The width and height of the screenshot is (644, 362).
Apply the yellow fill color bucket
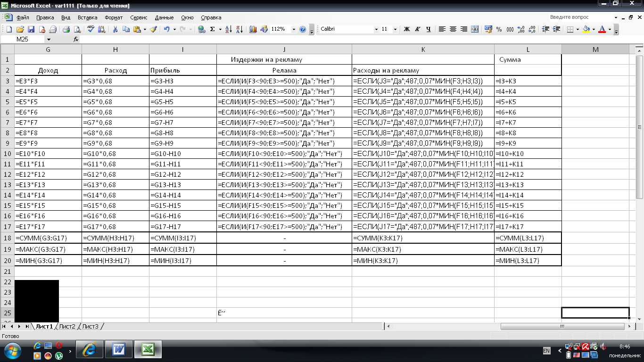tap(586, 29)
